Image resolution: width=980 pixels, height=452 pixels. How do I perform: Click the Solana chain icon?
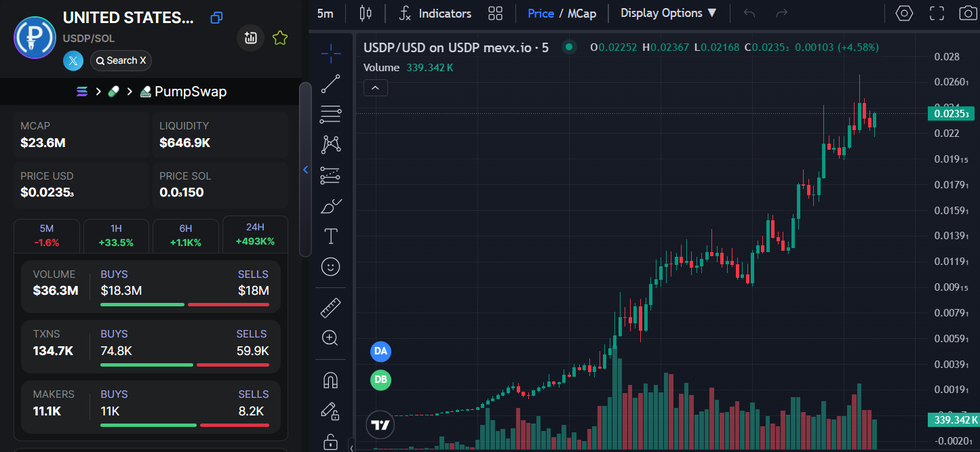(82, 91)
